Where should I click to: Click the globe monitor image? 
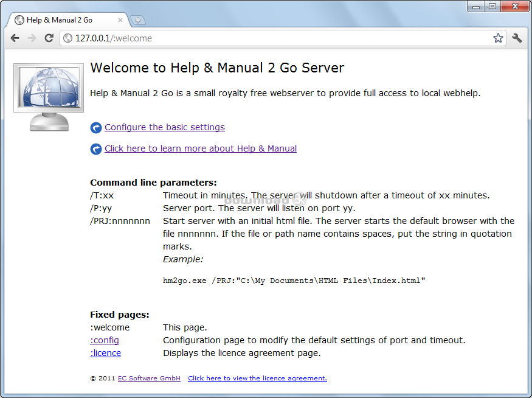pyautogui.click(x=49, y=97)
